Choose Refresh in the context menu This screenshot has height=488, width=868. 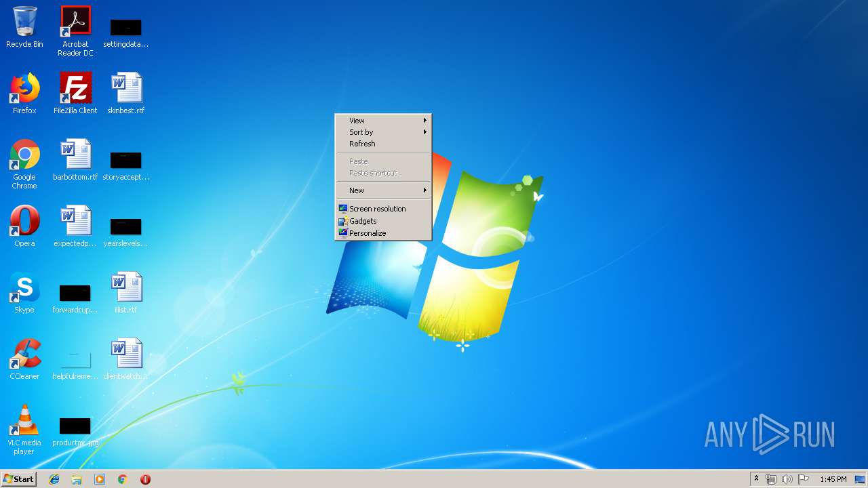(x=383, y=144)
